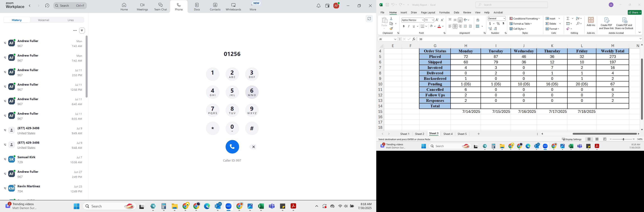
Task: Toggle Italic formatting in Excel
Action: point(409,26)
